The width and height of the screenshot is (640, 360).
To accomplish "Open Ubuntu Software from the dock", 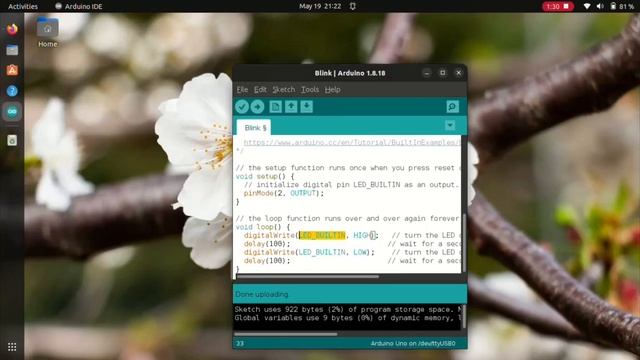I will click(x=12, y=70).
